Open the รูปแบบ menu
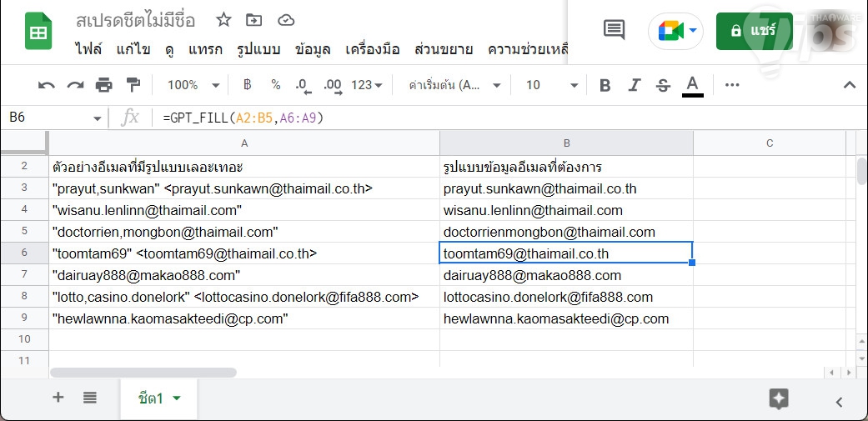868x421 pixels. 258,50
